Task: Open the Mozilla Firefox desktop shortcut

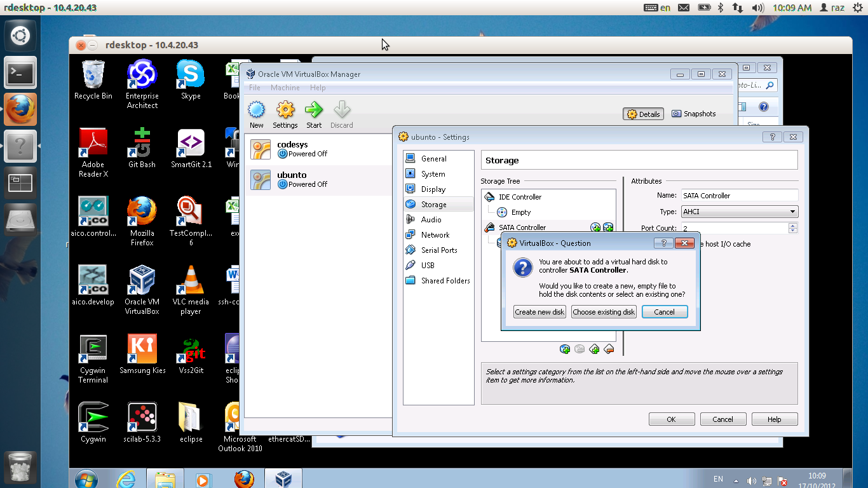Action: [142, 222]
